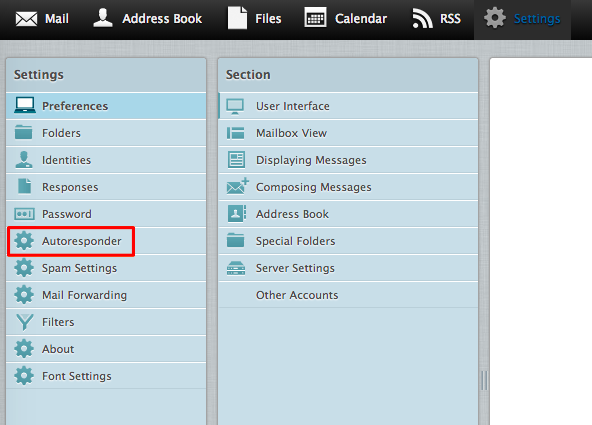Open Address Book via person icon
This screenshot has width=592, height=425.
tap(103, 18)
